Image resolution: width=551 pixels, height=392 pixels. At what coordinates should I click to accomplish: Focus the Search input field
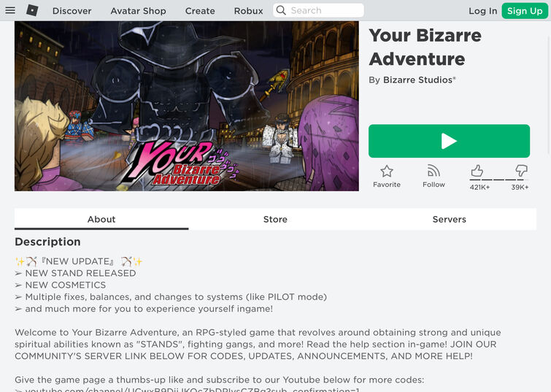coord(318,10)
